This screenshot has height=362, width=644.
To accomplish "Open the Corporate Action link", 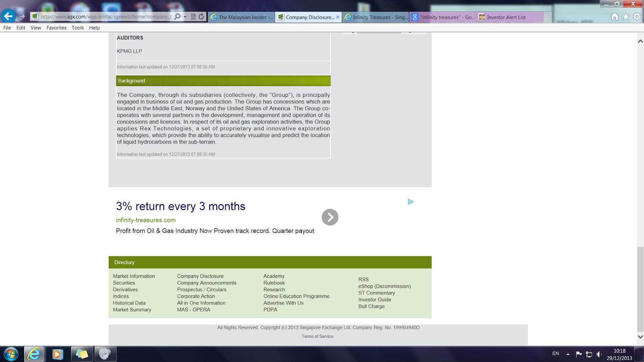I will (196, 296).
